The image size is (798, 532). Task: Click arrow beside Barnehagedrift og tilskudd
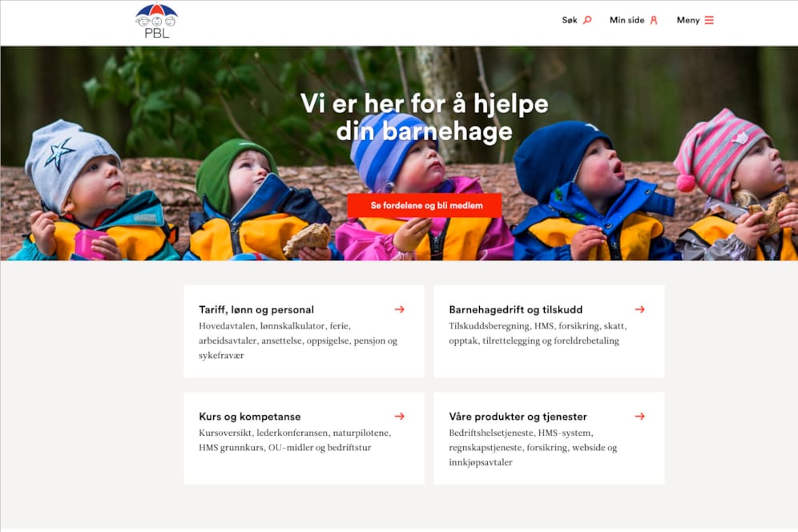[639, 309]
